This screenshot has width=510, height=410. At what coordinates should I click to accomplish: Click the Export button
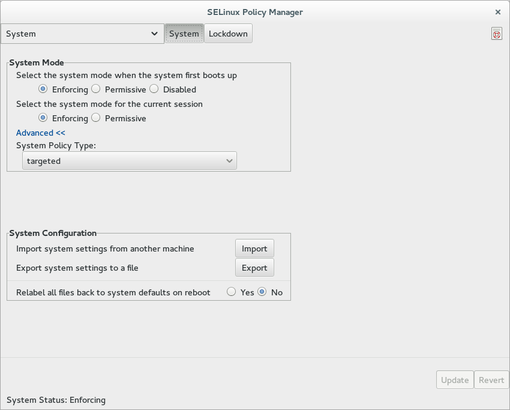(254, 268)
